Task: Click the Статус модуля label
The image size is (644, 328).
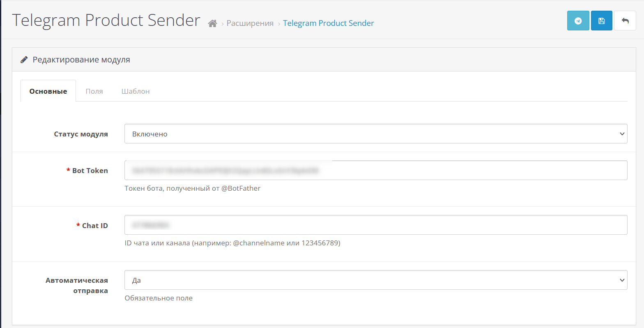Action: [x=81, y=134]
